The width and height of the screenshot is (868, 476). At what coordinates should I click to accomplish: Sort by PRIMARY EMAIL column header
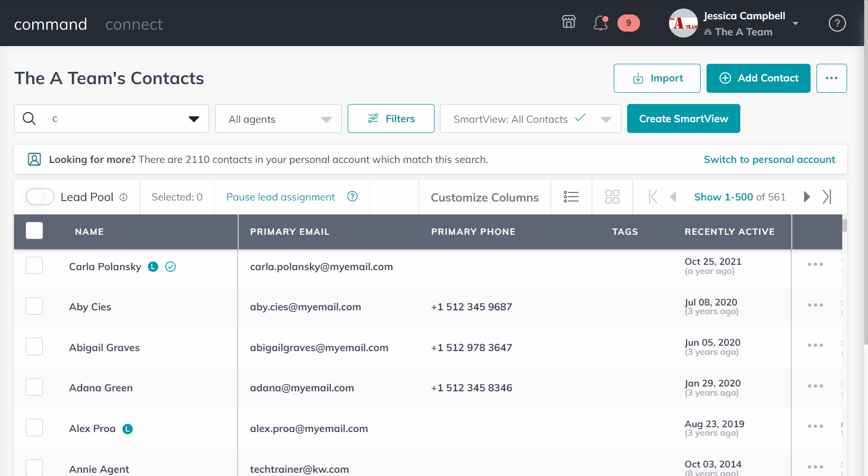point(290,232)
